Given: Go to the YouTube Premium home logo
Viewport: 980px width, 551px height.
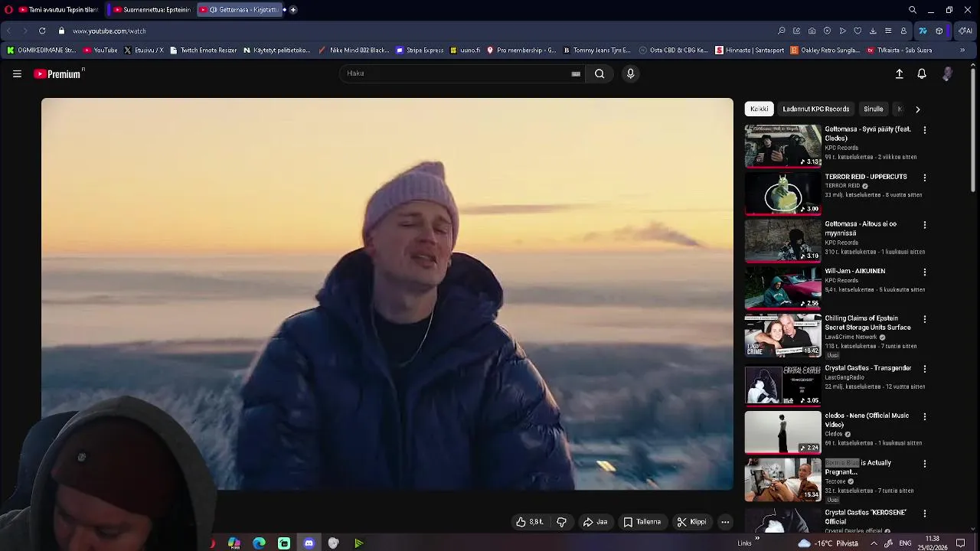Looking at the screenshot, I should [58, 73].
